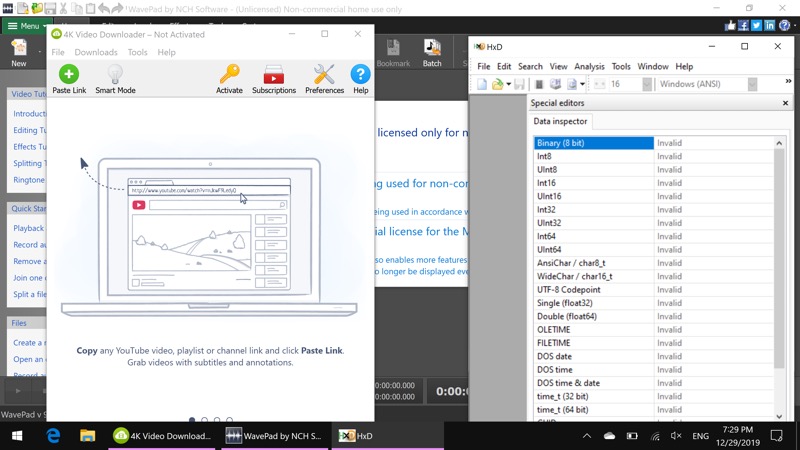Open HxD Window menu
Image resolution: width=800 pixels, height=450 pixels.
pyautogui.click(x=653, y=66)
